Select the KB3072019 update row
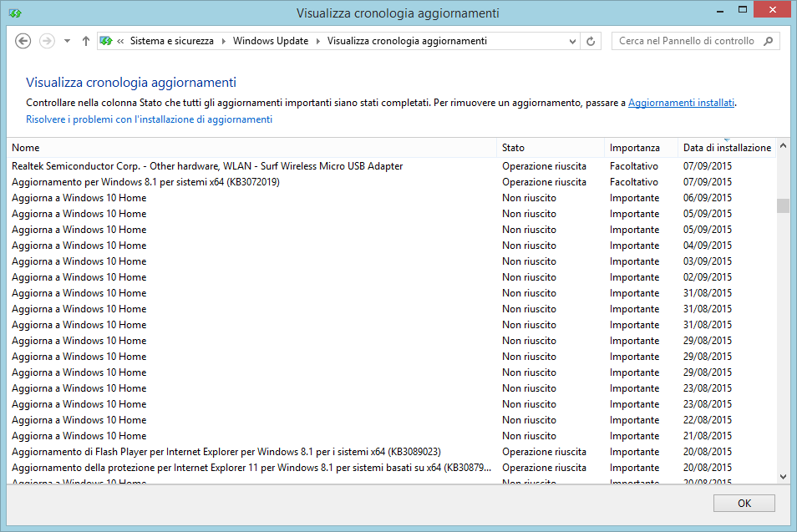The width and height of the screenshot is (797, 532). pos(391,182)
